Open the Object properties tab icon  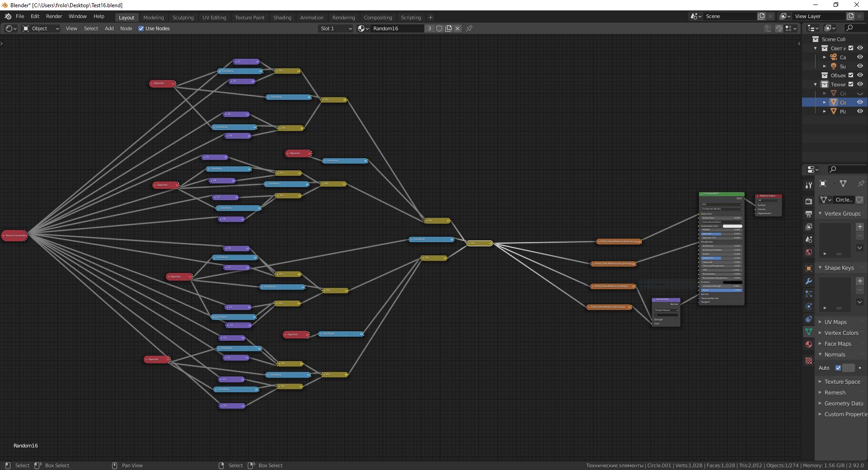[809, 268]
